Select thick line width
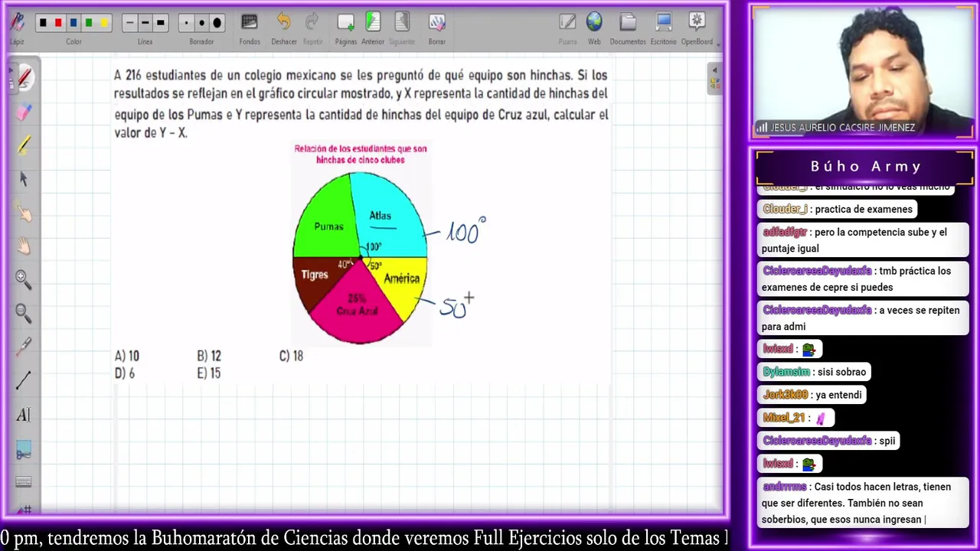The image size is (980, 551). [160, 23]
